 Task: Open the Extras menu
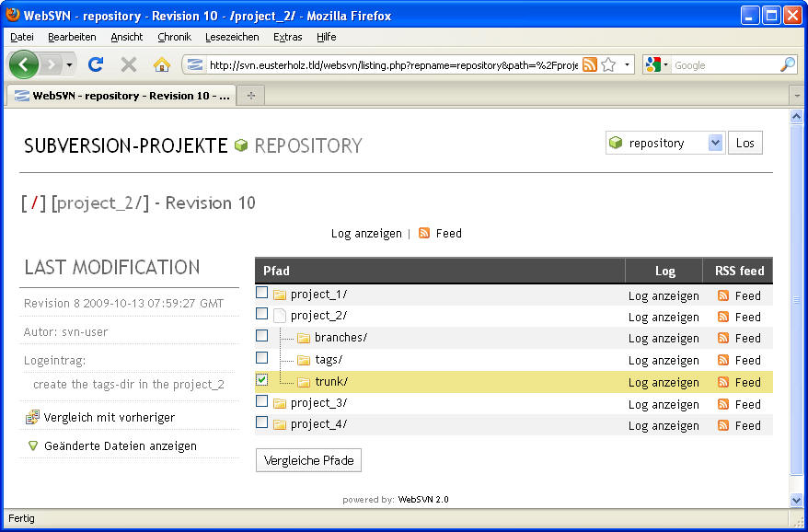point(287,37)
